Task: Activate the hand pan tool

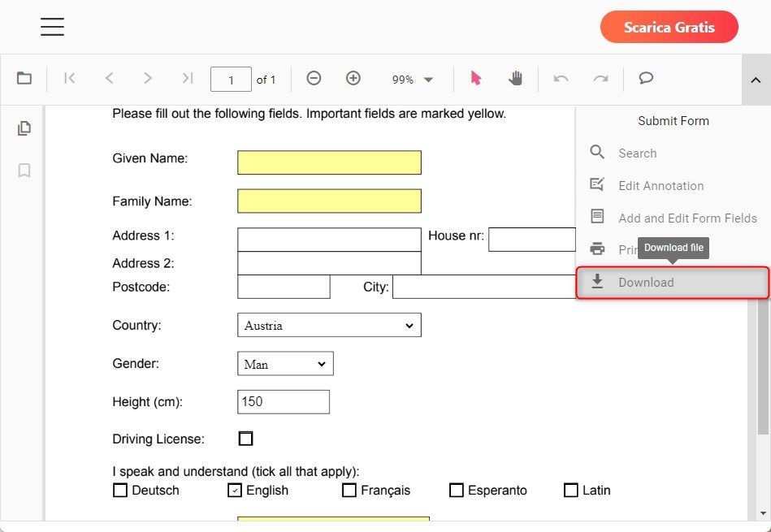Action: [x=515, y=79]
